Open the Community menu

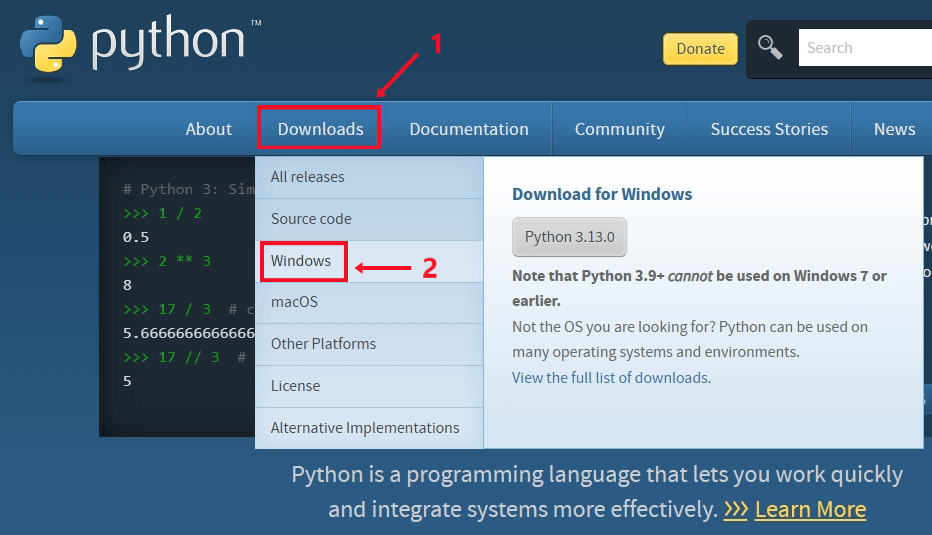pos(619,129)
